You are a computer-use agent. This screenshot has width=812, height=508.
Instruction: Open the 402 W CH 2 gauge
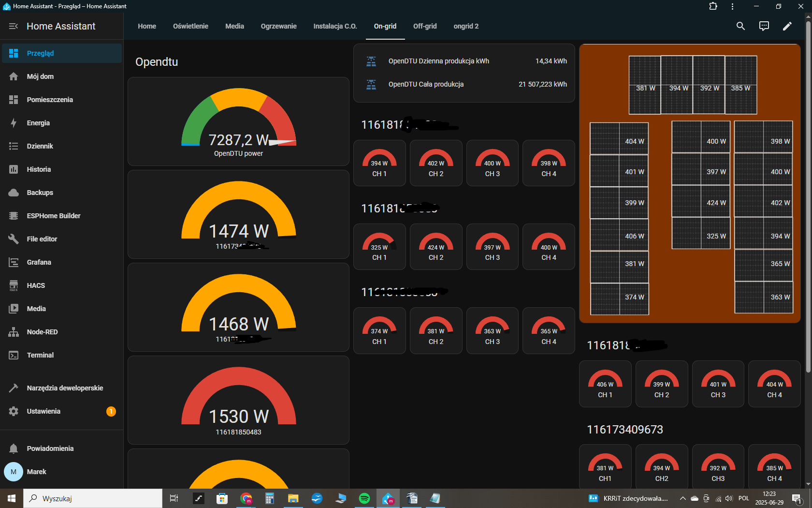click(436, 163)
